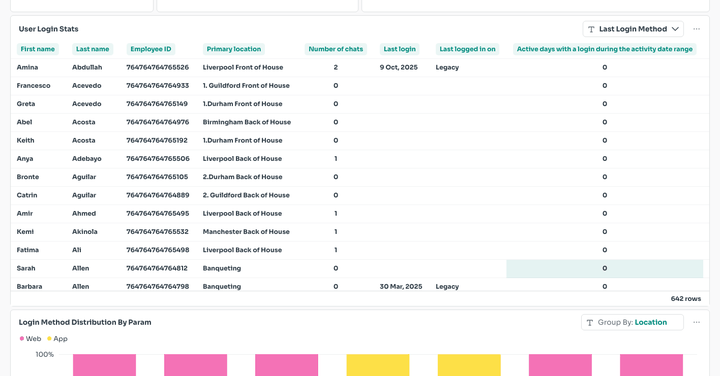Click the cell 'Ahmed'
The height and width of the screenshot is (376, 720).
[84, 213]
